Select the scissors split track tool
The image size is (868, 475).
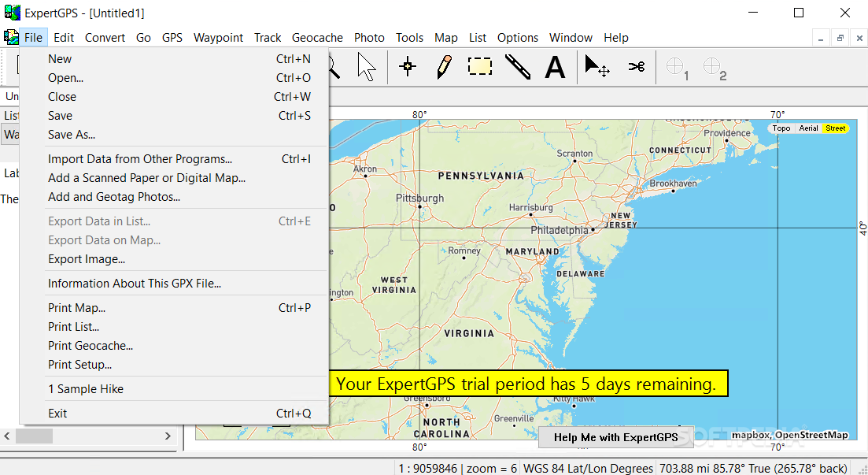click(637, 67)
